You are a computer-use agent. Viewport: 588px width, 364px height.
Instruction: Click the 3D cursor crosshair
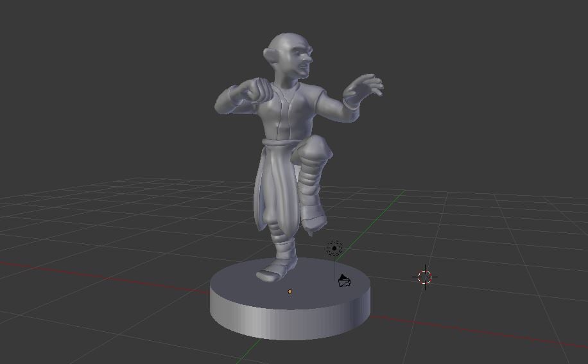tap(425, 277)
